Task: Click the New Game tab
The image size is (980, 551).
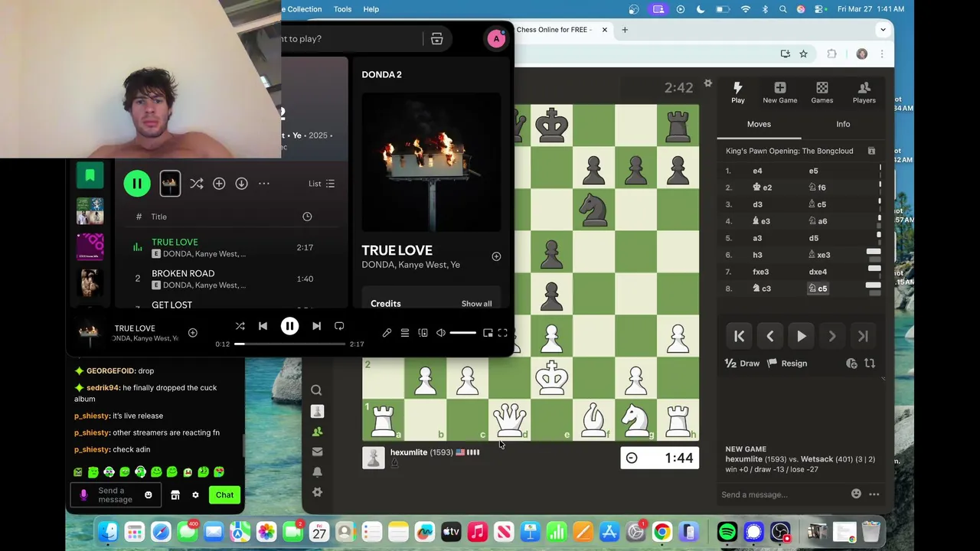Action: tap(779, 93)
